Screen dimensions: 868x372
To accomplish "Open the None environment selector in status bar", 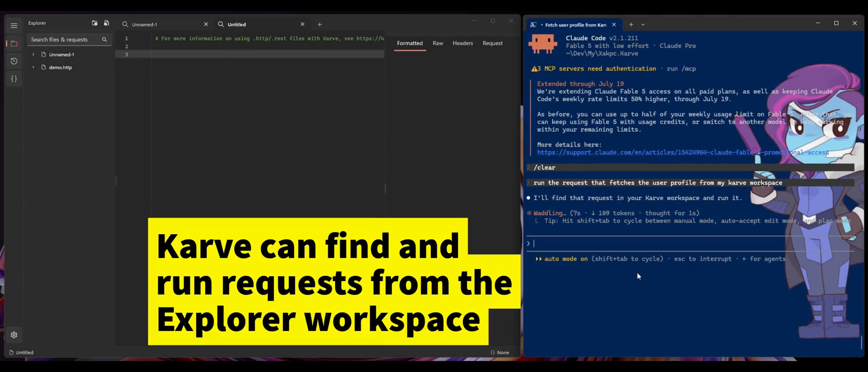I will pos(500,352).
